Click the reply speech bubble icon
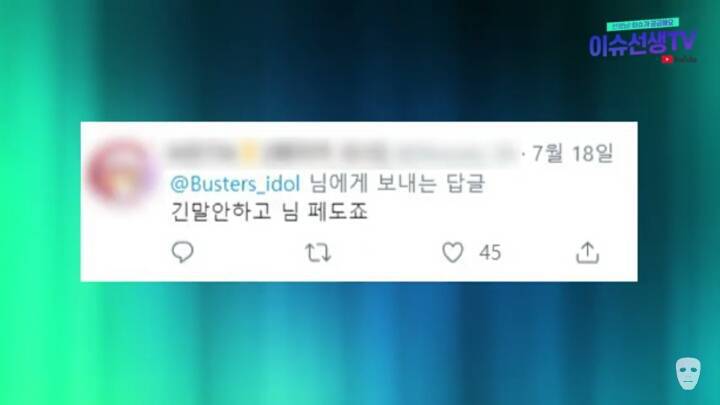 pyautogui.click(x=183, y=252)
